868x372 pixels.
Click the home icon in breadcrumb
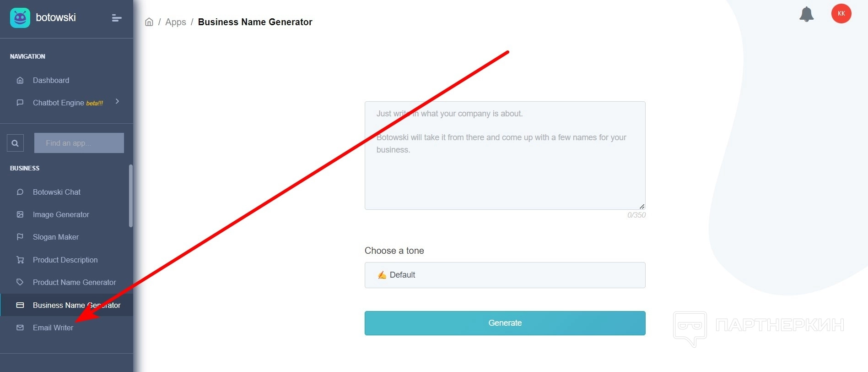tap(149, 22)
